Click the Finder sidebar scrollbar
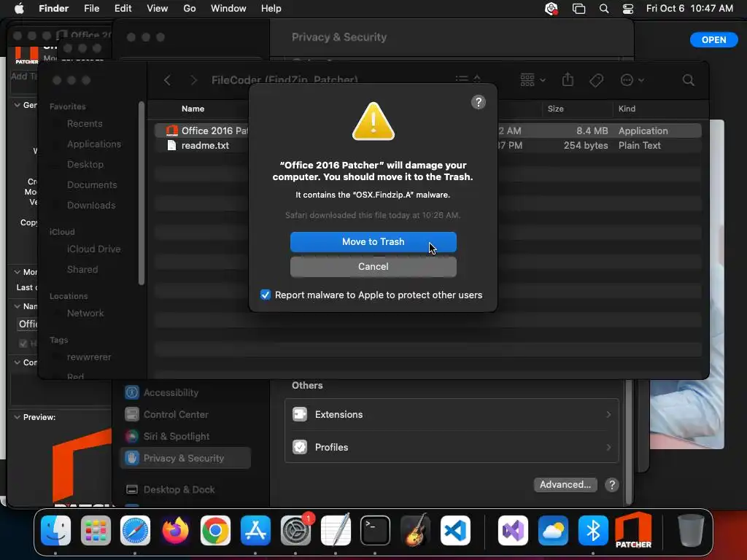 pyautogui.click(x=141, y=193)
